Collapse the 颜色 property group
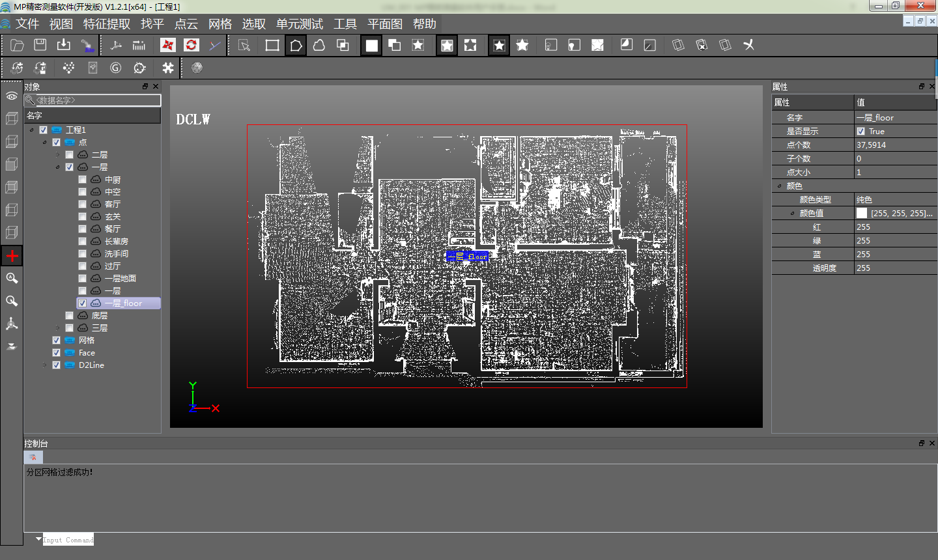 click(779, 186)
